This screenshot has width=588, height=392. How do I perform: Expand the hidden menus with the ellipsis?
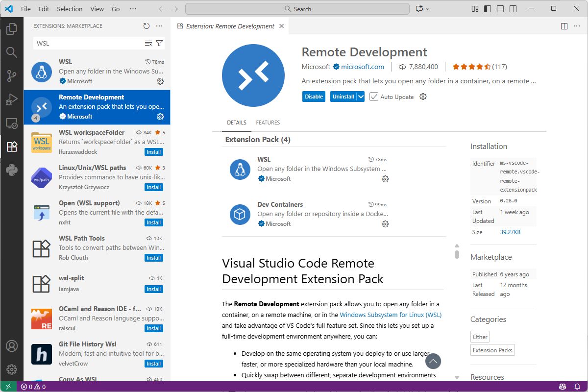(x=133, y=9)
